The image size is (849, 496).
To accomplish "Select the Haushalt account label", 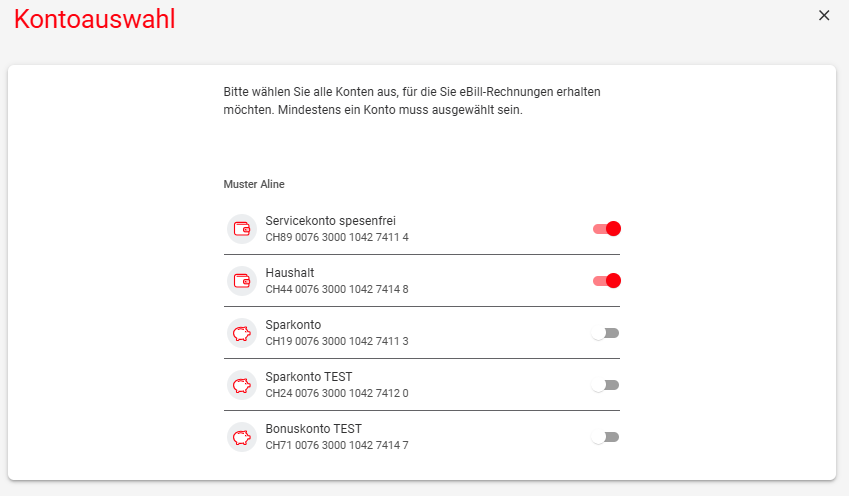I will tap(290, 273).
